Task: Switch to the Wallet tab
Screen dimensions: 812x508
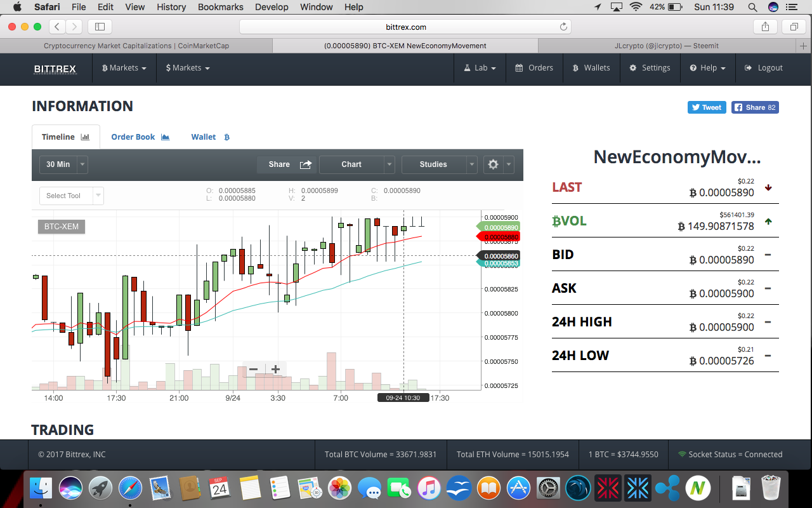Action: (x=211, y=137)
